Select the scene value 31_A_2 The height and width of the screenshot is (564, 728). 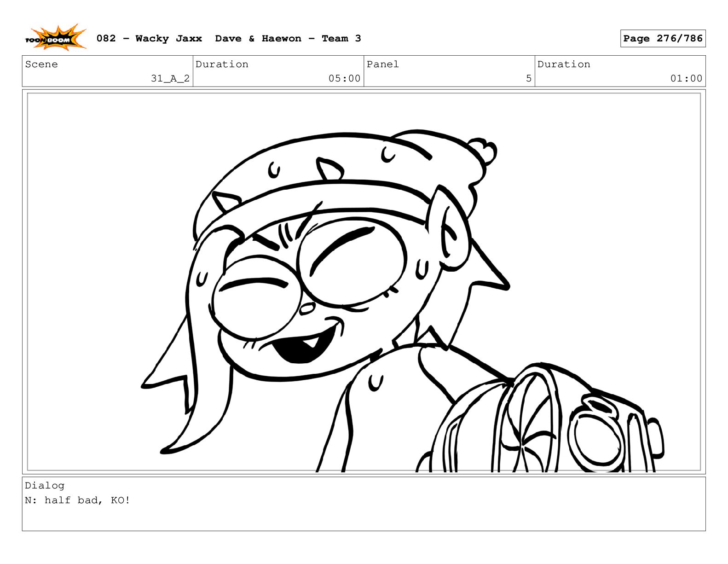point(170,78)
